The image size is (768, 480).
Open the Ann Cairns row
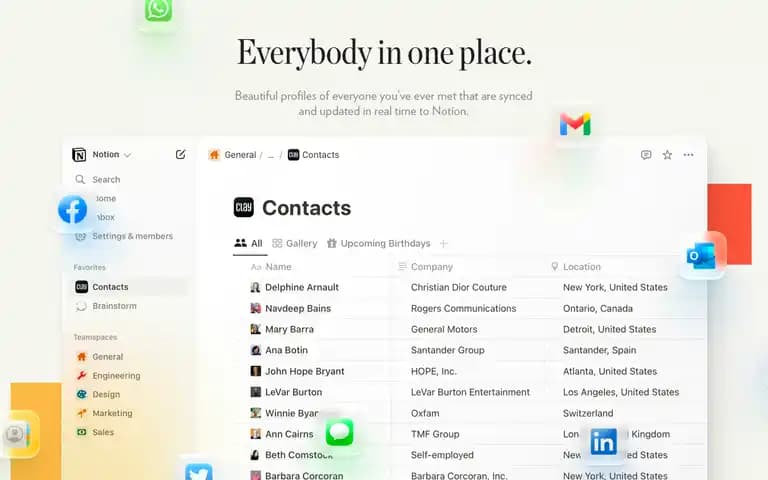tap(289, 434)
